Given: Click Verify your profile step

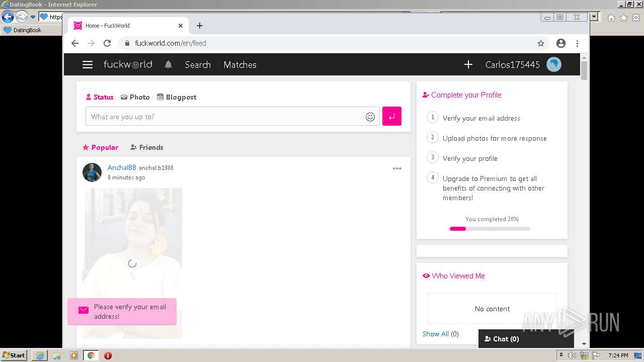Looking at the screenshot, I should (470, 158).
